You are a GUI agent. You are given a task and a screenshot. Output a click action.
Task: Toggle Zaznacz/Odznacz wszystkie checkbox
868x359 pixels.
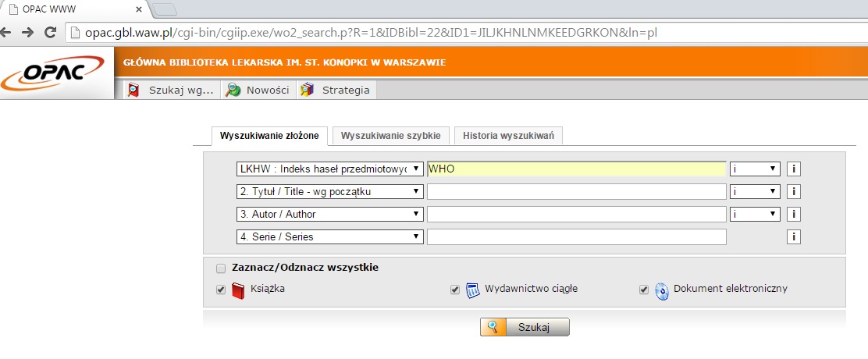[222, 268]
